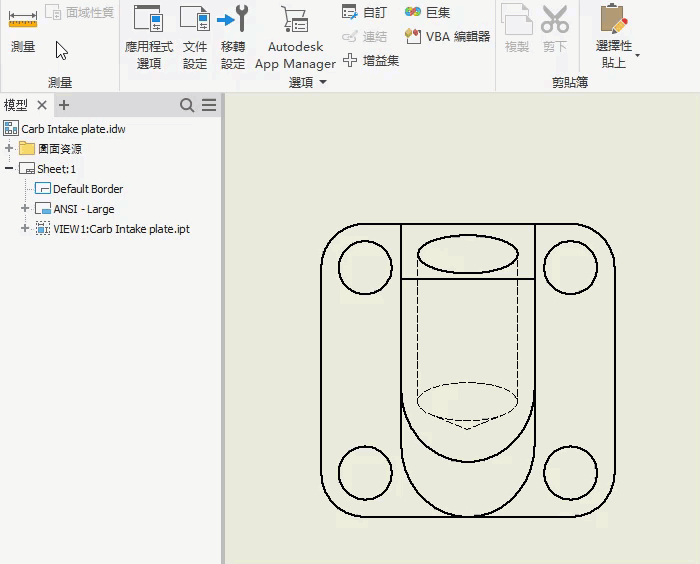
Task: Click 選擇性貼上 (Paste Special) icon
Action: pyautogui.click(x=613, y=20)
